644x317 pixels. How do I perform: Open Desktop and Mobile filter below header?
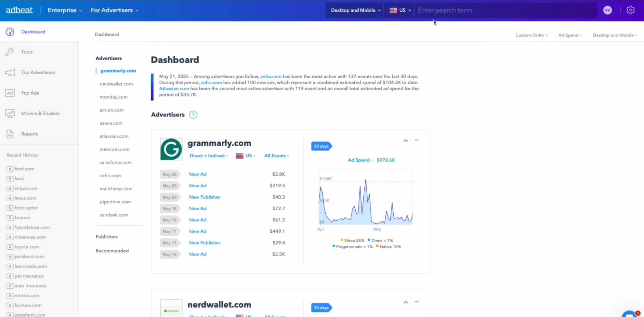(615, 35)
